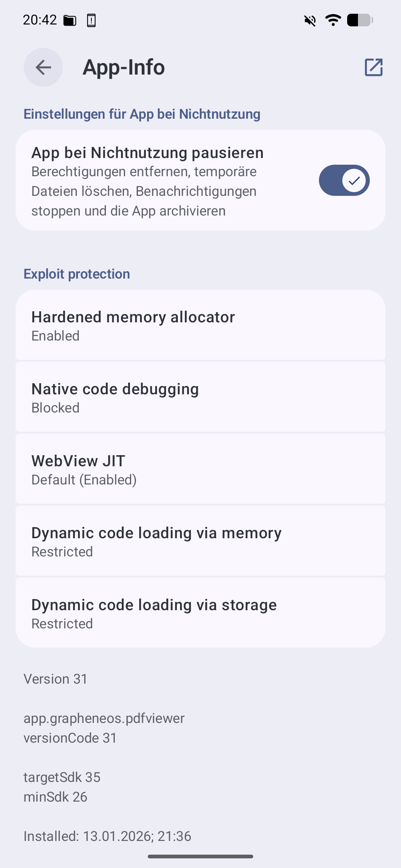
Task: Tap the Wi-Fi status icon
Action: pyautogui.click(x=333, y=20)
